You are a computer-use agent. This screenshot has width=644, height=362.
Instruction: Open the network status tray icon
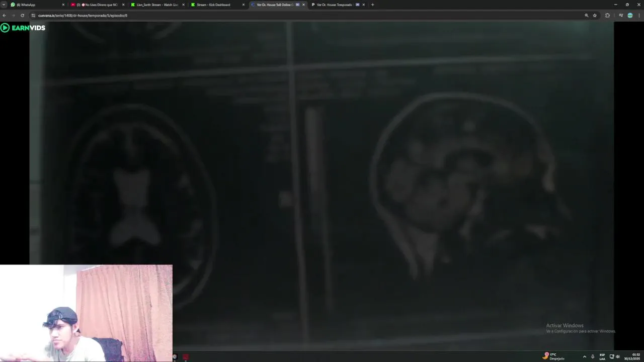pyautogui.click(x=612, y=356)
